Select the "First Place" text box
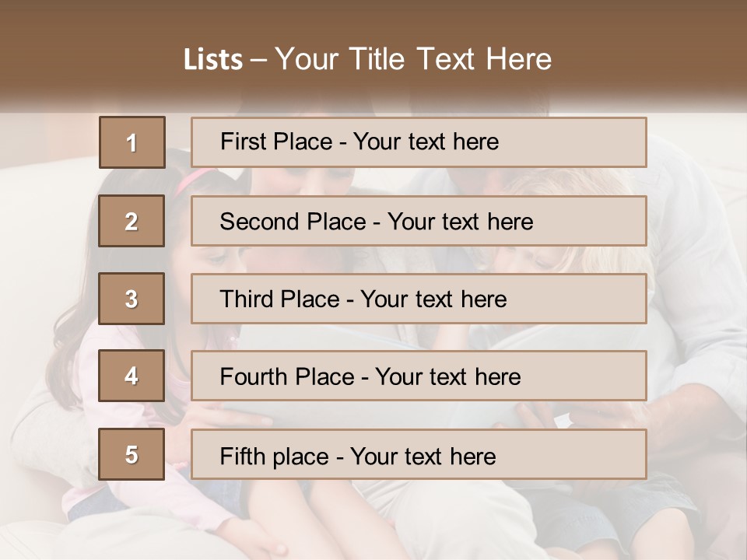Screen dimensions: 747x560 (x=419, y=142)
